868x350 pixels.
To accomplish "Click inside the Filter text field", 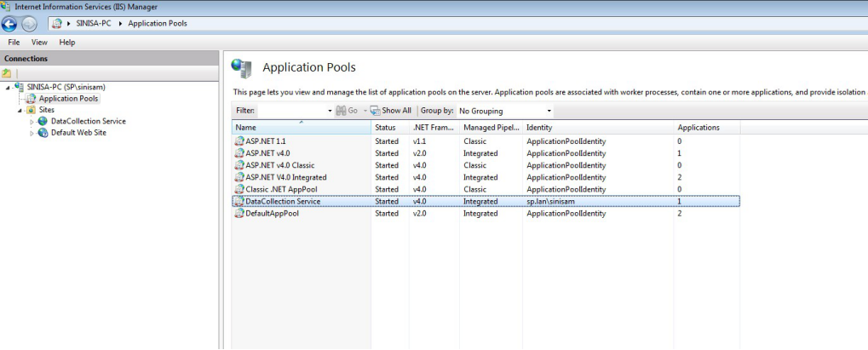I will pyautogui.click(x=292, y=111).
